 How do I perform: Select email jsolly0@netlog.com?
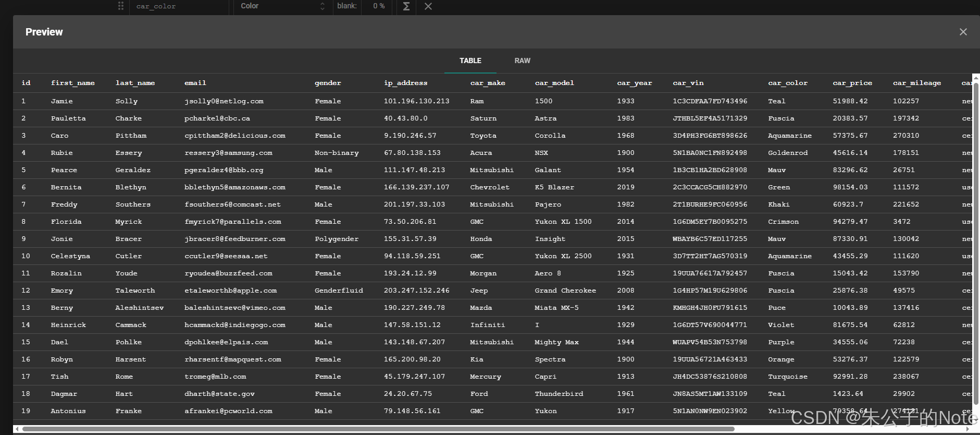(x=224, y=101)
